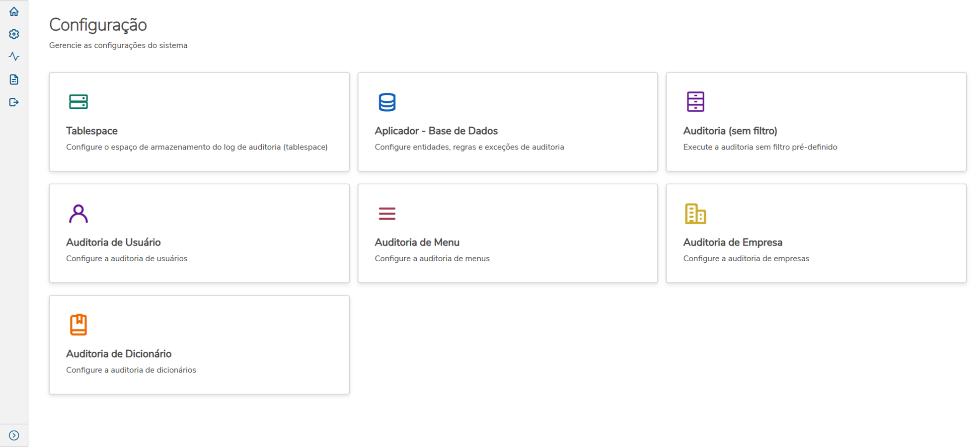Select the blue database icon on Aplicador card
This screenshot has height=447, width=980.
(x=387, y=101)
